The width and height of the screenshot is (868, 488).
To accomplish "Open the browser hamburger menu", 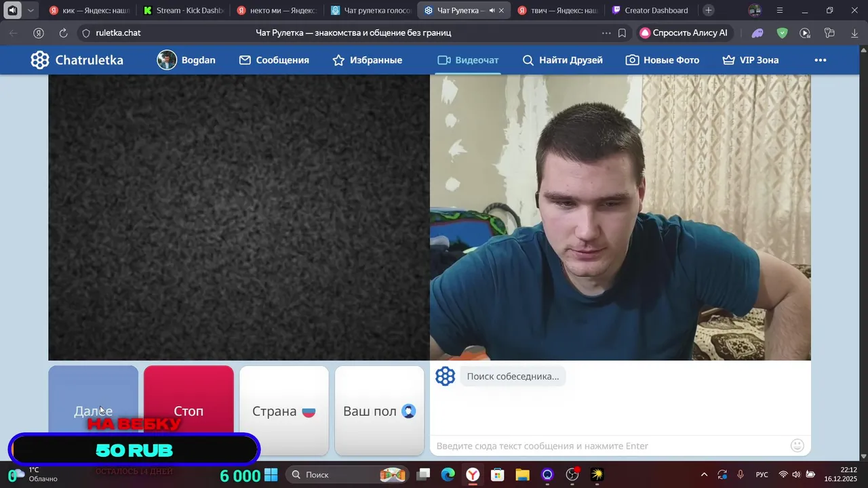I will (x=780, y=10).
